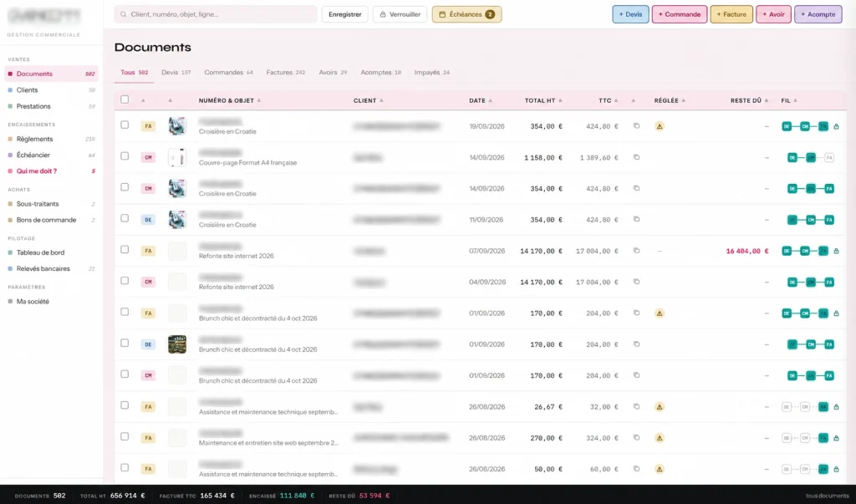
Task: Click the DE step in the 14/09 Croisière order's Fil chain
Action: 792,189
